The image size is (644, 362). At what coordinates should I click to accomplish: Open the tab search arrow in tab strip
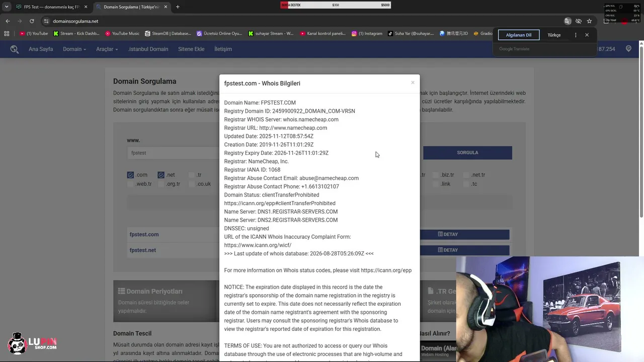7,7
